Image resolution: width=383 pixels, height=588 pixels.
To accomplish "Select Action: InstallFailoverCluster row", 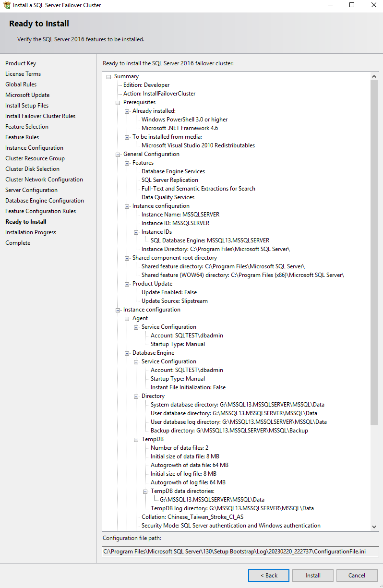I will tap(159, 94).
